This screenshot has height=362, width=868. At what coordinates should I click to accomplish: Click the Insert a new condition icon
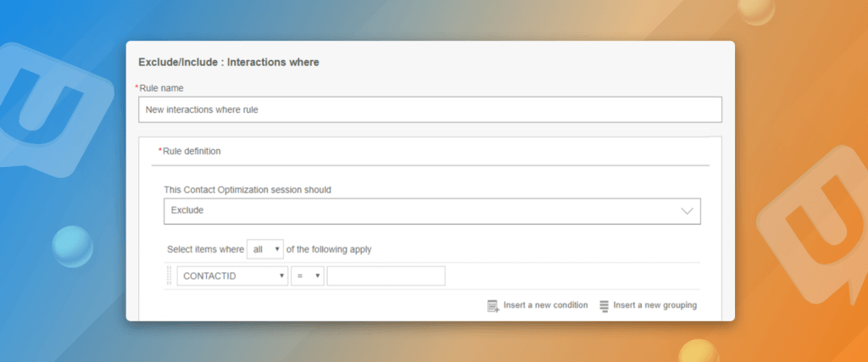click(493, 306)
